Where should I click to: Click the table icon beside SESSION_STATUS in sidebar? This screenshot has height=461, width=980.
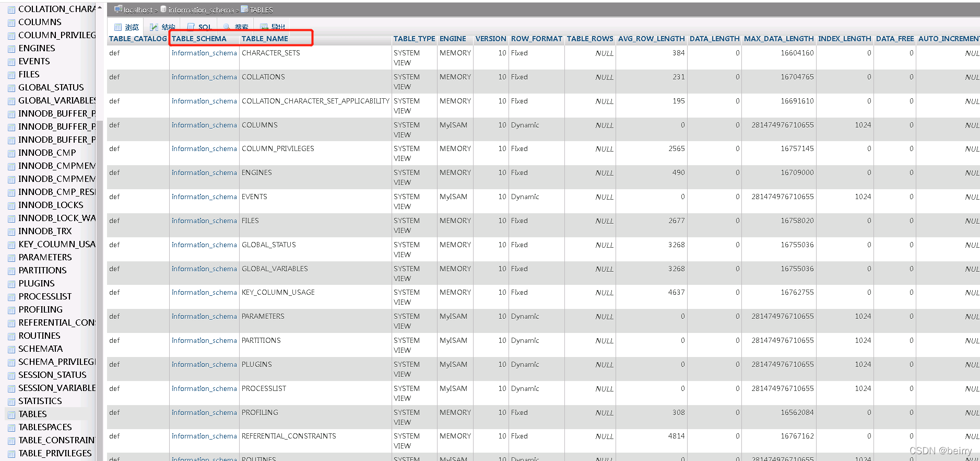[x=11, y=375]
